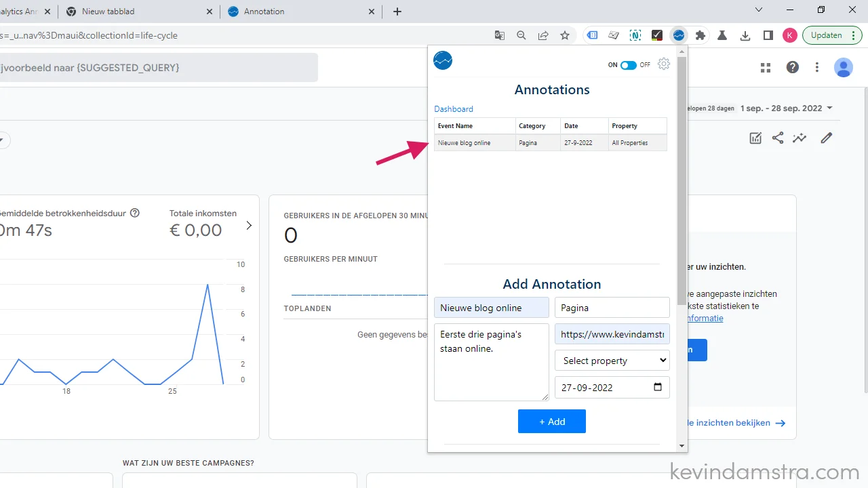
Task: Open the Insights sparkline icon
Action: 800,138
